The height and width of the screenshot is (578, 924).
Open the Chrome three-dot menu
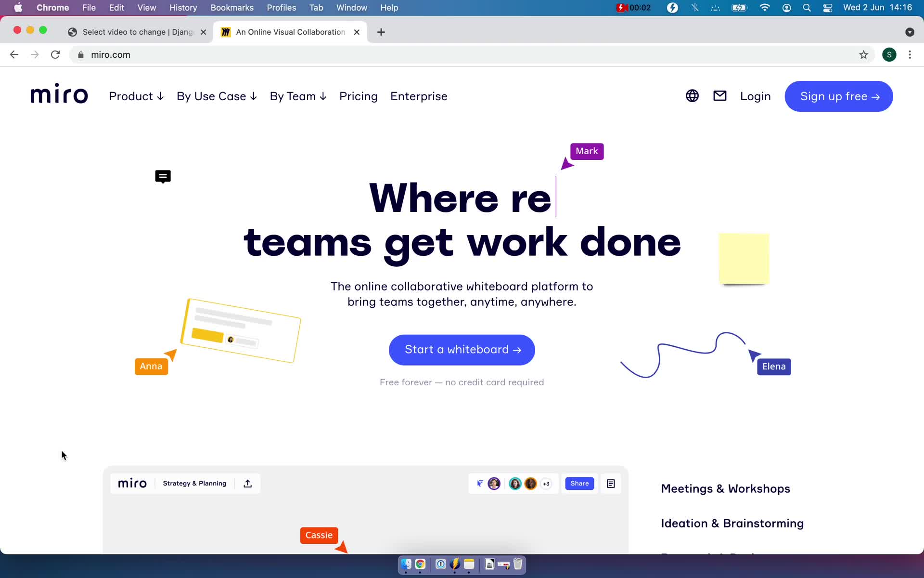coord(910,55)
